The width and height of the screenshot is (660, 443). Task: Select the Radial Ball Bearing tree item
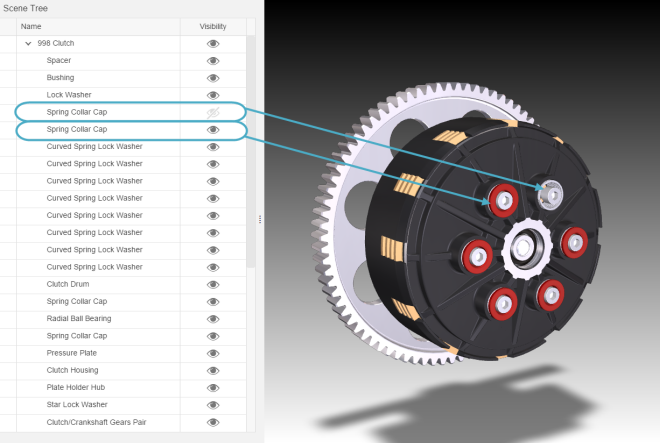pyautogui.click(x=79, y=319)
